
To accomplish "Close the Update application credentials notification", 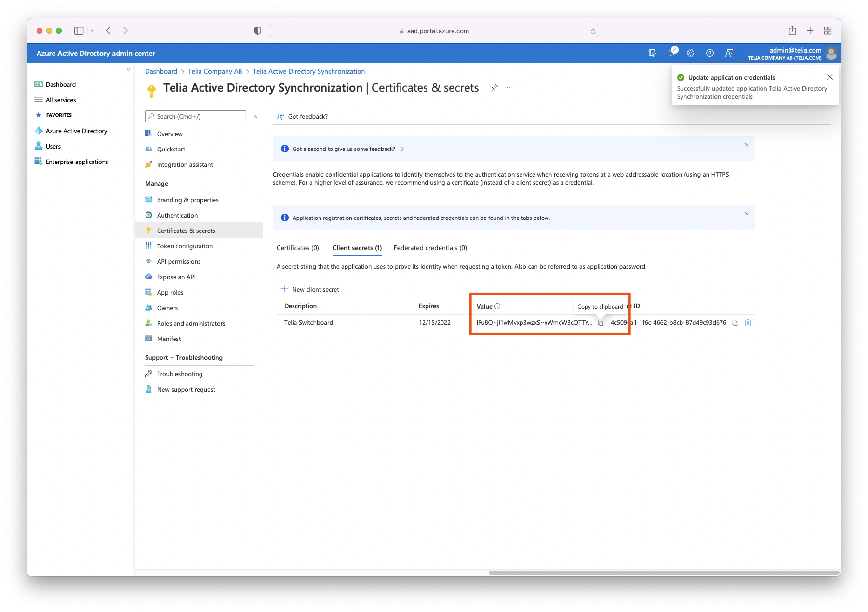I will (830, 77).
